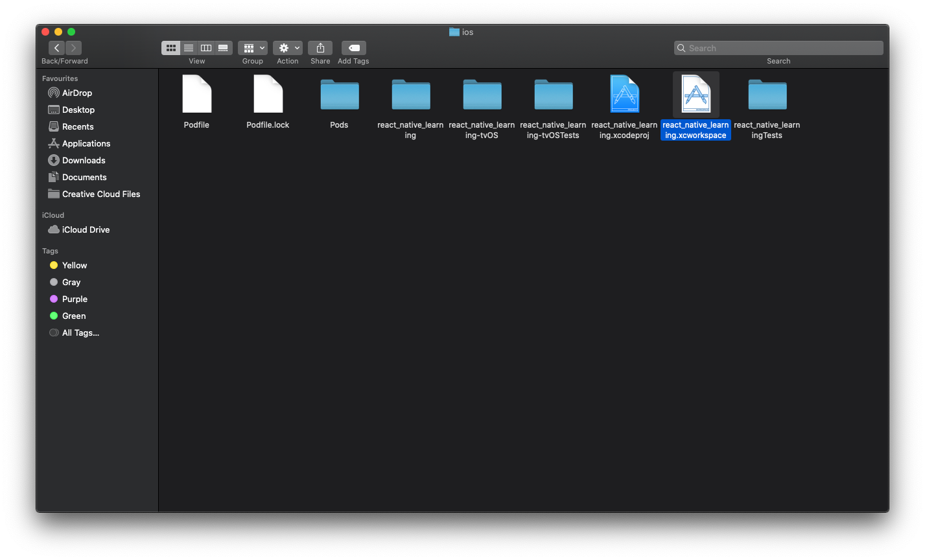This screenshot has height=560, width=925.
Task: Go back to the previous folder
Action: [56, 48]
